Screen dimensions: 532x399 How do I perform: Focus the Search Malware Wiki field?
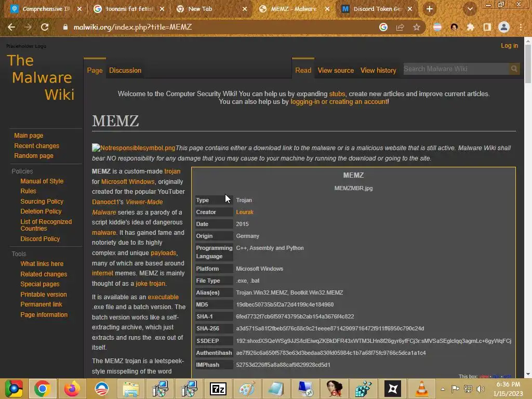[456, 69]
